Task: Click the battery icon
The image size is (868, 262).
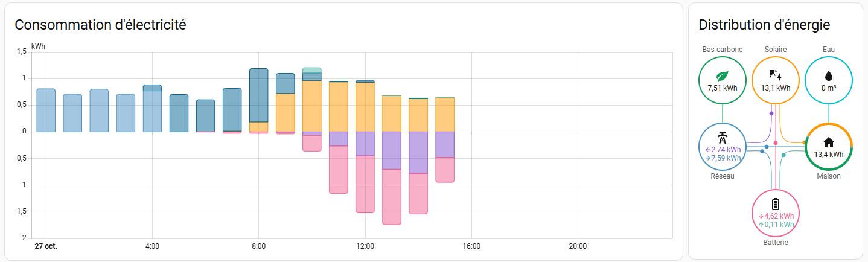Action: pyautogui.click(x=776, y=204)
